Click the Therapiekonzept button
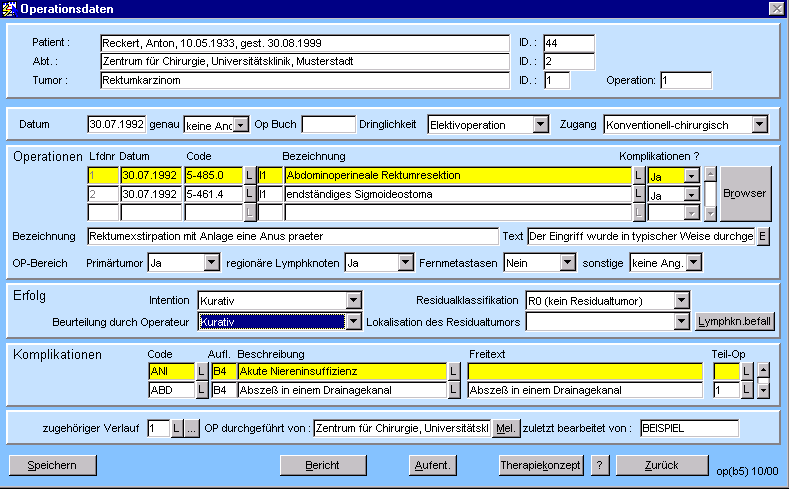This screenshot has width=789, height=489. tap(541, 465)
